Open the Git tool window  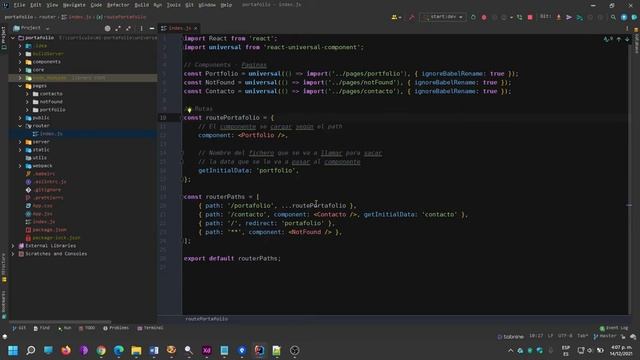tap(19, 328)
